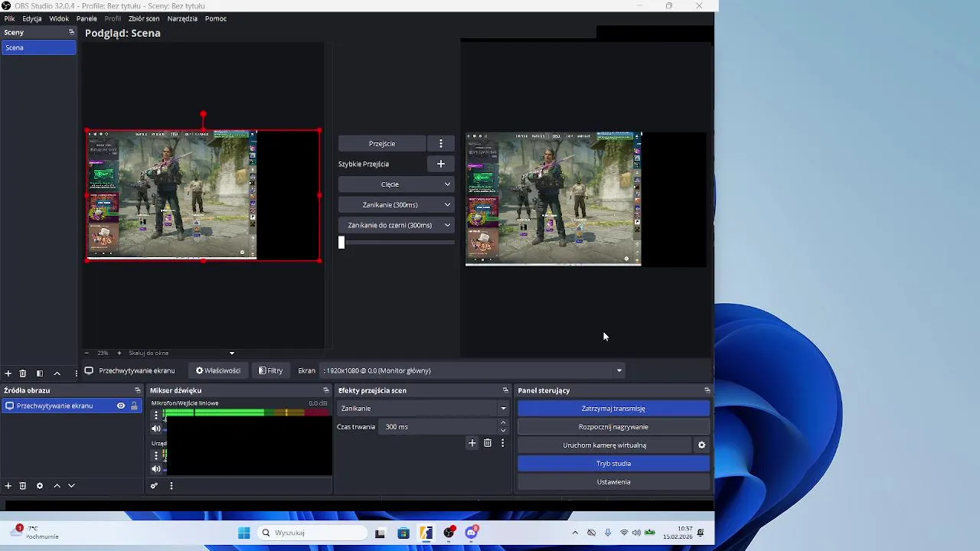The height and width of the screenshot is (551, 980).
Task: Remove scene transition with trash icon
Action: click(488, 442)
